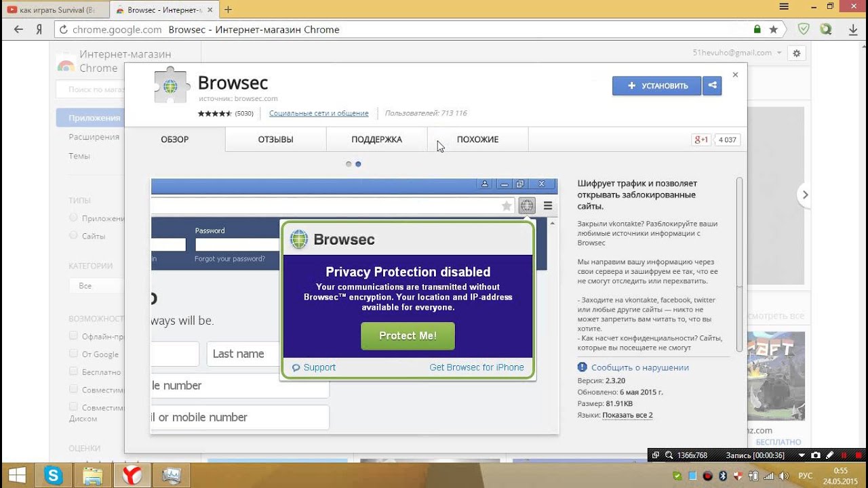Screen dimensions: 868x488
Task: Check the От Google checkbox
Action: (x=73, y=353)
